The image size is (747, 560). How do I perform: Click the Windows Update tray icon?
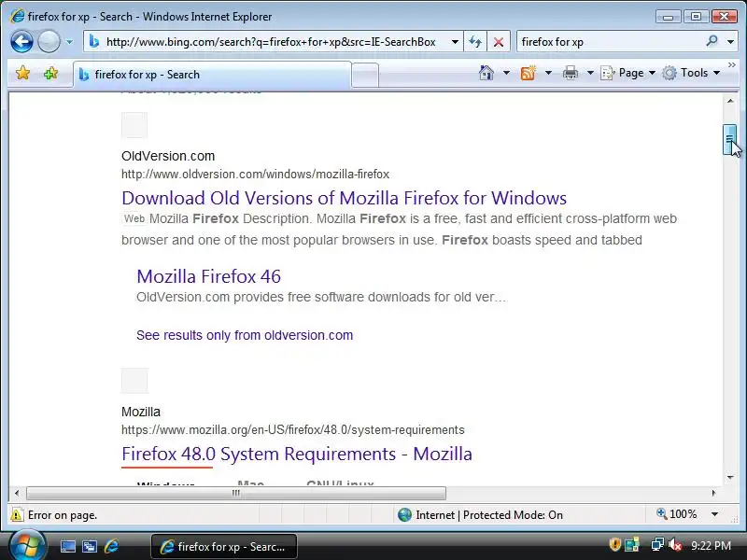[x=632, y=544]
